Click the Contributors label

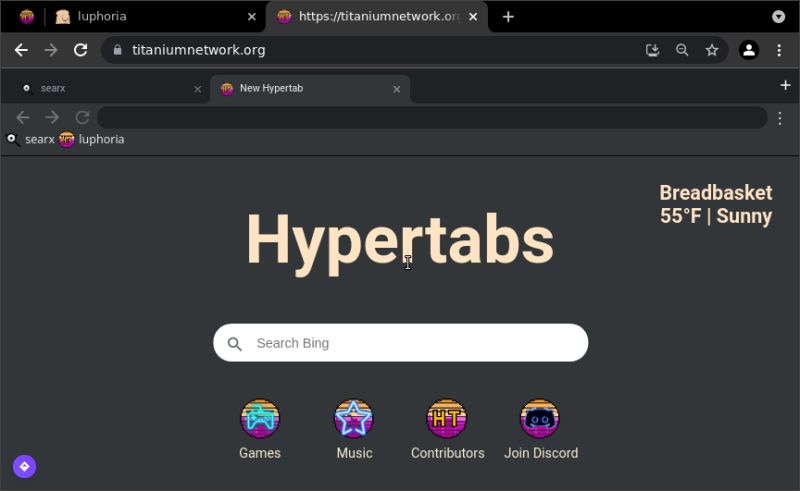point(447,453)
